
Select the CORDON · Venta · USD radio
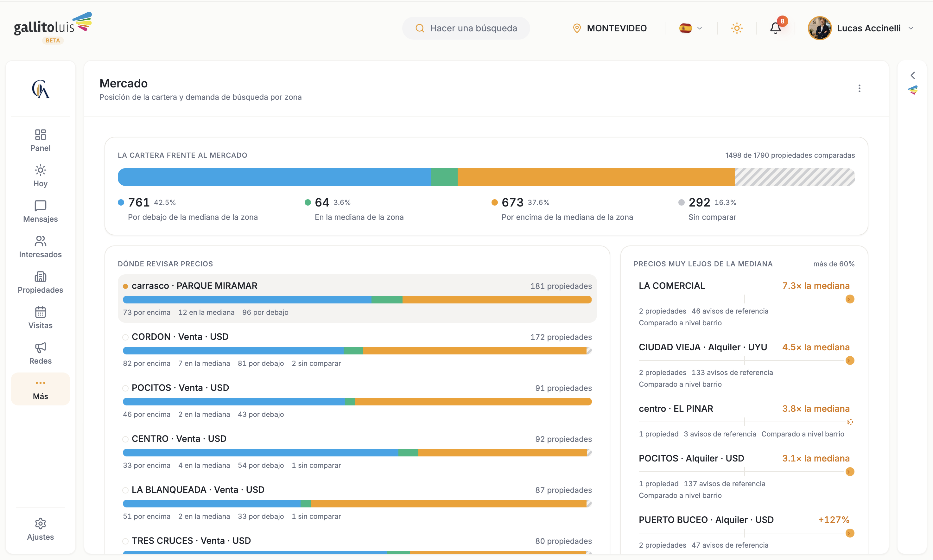(125, 337)
